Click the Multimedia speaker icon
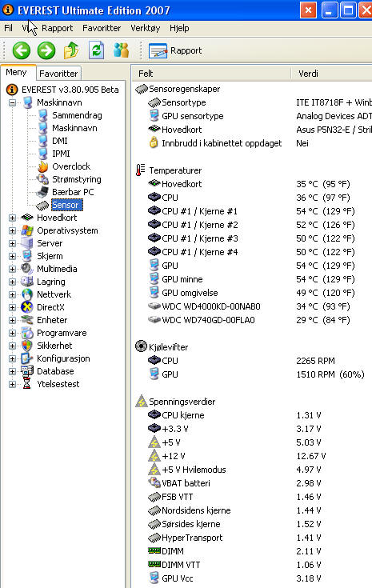 click(27, 269)
